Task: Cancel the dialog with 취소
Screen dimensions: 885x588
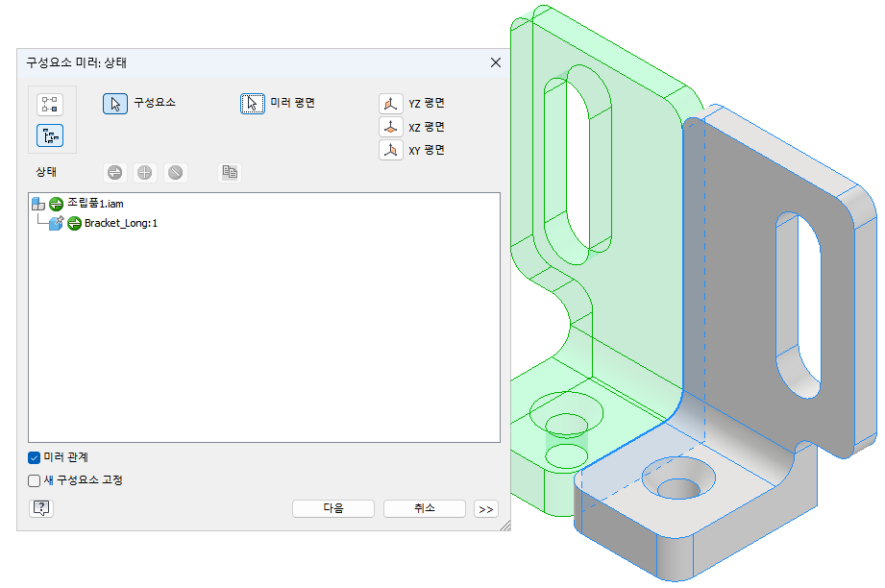Action: click(424, 508)
